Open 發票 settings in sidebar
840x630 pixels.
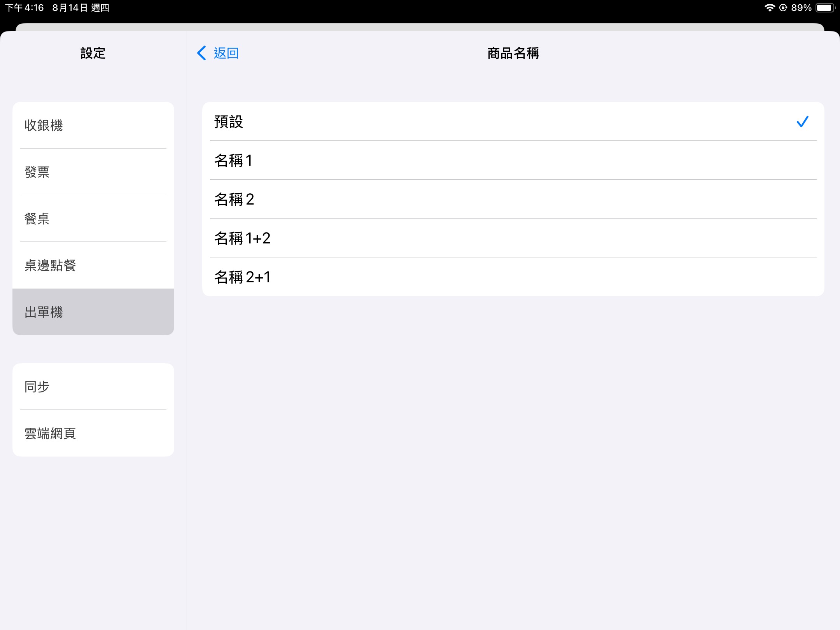pyautogui.click(x=93, y=172)
